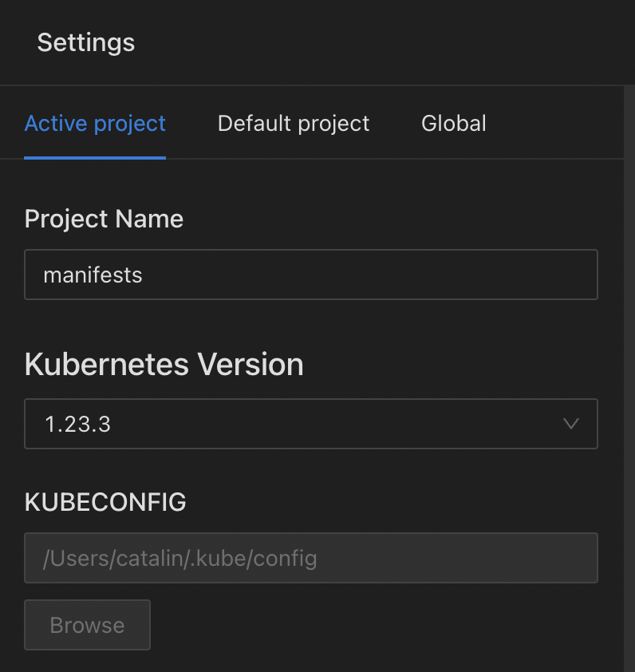
Task: Click the right end of the KUBECONFIG field
Action: pos(574,558)
